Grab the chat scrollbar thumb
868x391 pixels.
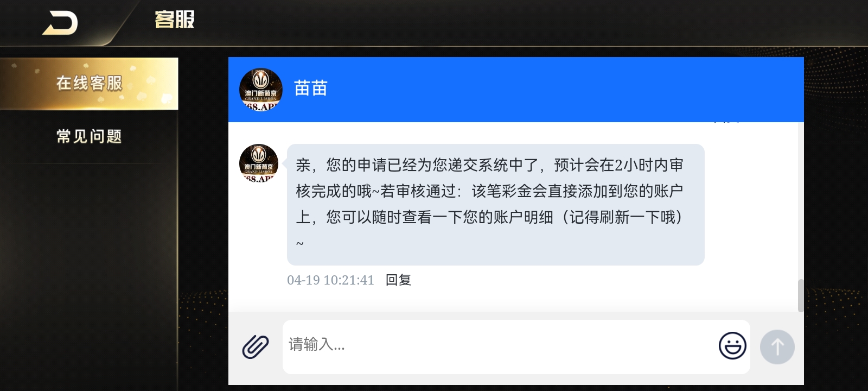pyautogui.click(x=800, y=295)
